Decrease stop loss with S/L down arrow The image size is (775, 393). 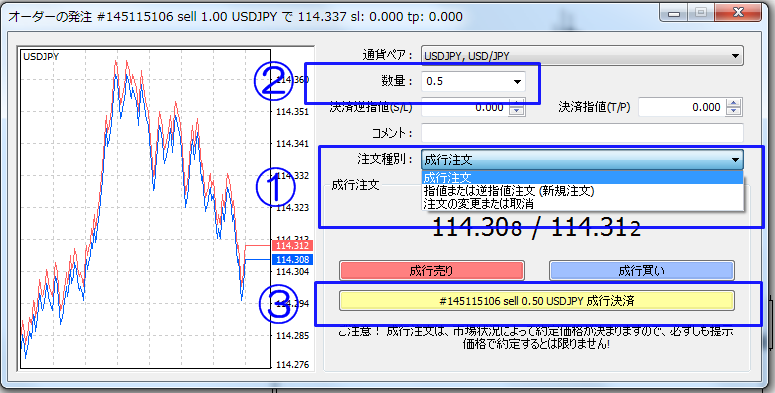[517, 111]
